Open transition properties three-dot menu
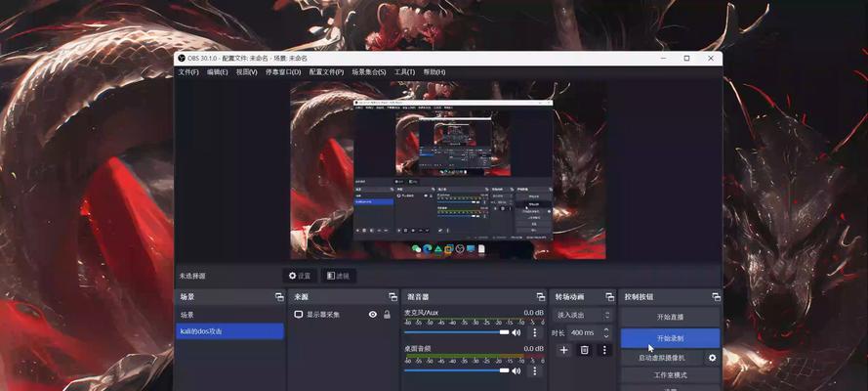 [x=604, y=350]
